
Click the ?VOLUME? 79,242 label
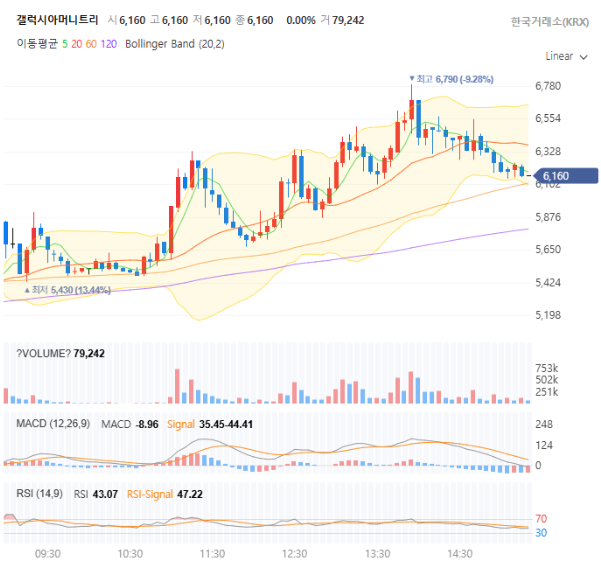pos(60,353)
